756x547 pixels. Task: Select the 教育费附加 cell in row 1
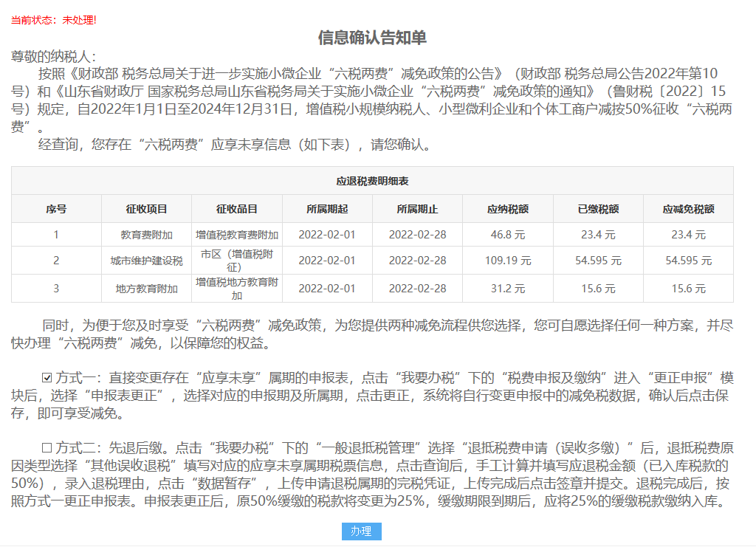[x=147, y=235]
